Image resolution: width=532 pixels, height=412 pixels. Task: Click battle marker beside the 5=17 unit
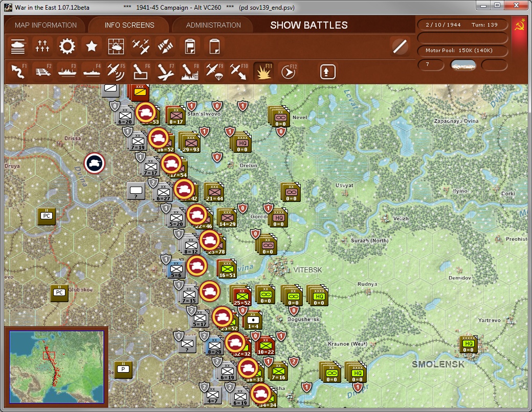[223, 317]
